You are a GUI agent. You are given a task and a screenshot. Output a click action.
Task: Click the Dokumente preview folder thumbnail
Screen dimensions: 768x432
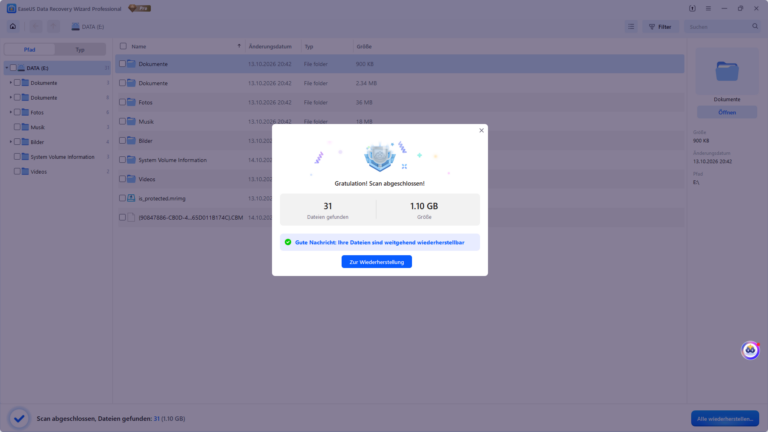coord(727,72)
